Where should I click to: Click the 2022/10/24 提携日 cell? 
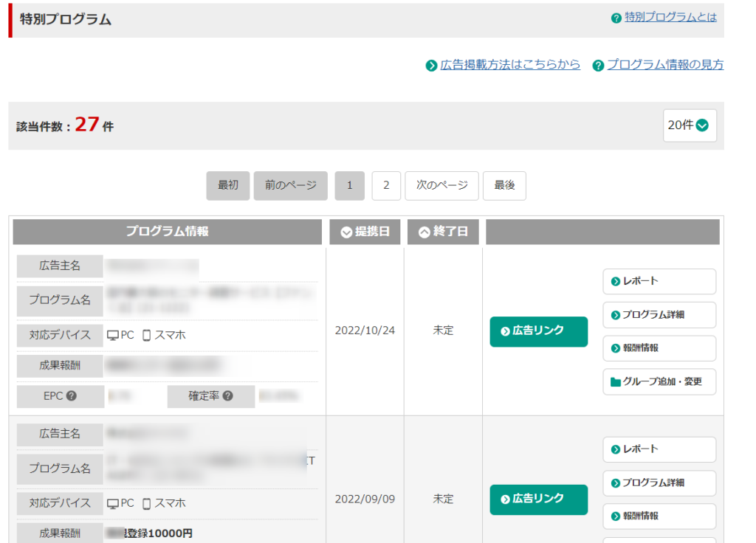[x=365, y=331]
